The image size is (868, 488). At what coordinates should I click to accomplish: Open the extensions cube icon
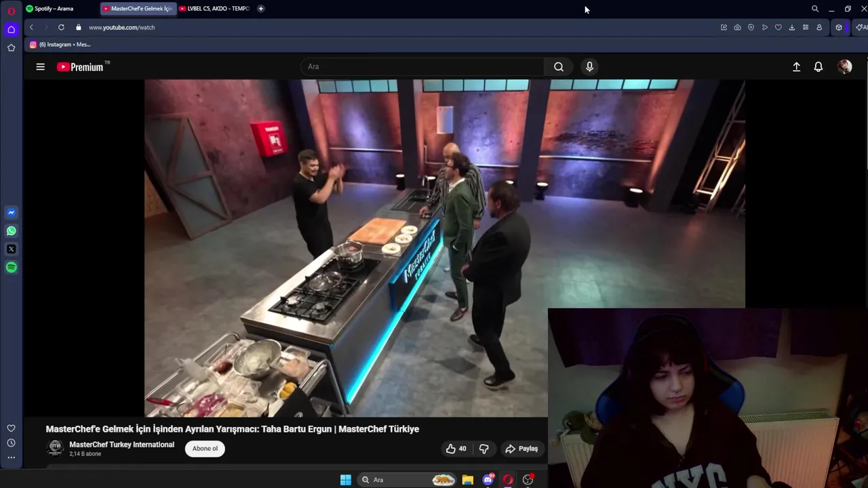click(x=839, y=27)
